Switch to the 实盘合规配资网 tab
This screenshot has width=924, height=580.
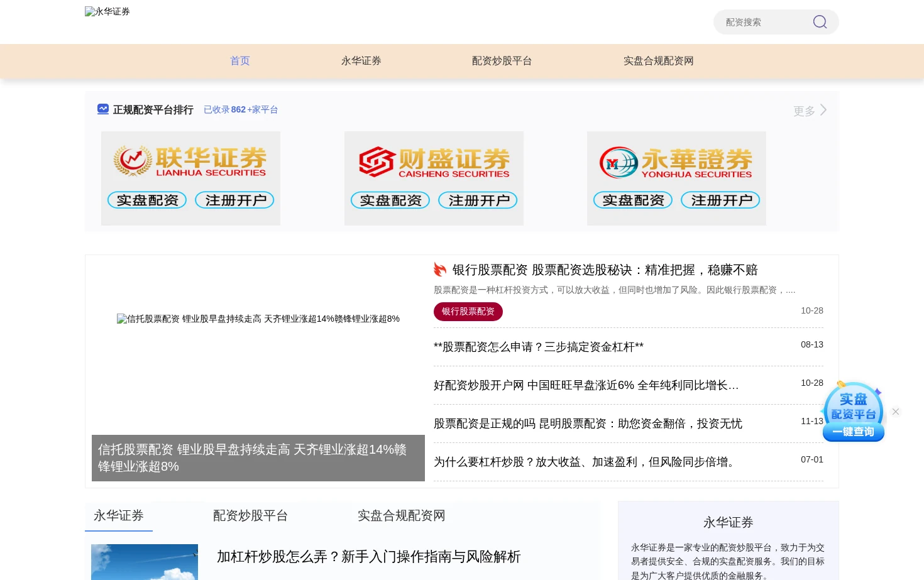[402, 516]
